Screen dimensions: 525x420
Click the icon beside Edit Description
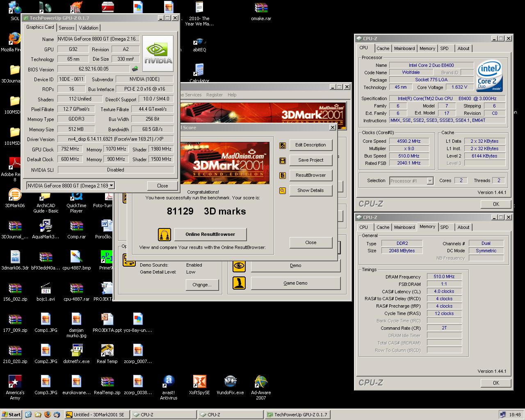283,145
